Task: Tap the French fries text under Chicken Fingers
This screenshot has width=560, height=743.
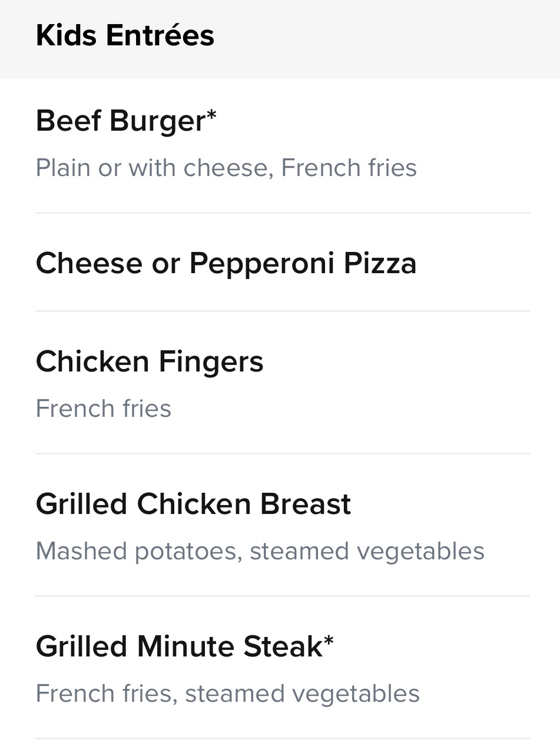Action: point(104,409)
